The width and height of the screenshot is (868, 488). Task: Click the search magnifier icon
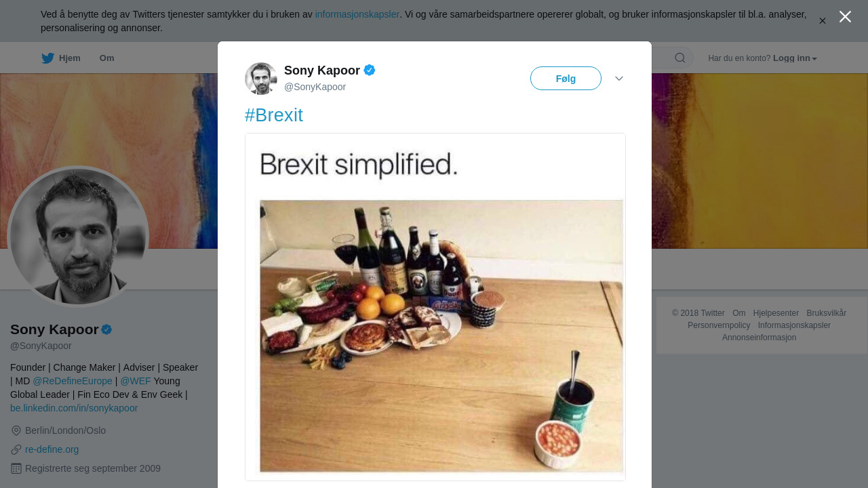[680, 58]
